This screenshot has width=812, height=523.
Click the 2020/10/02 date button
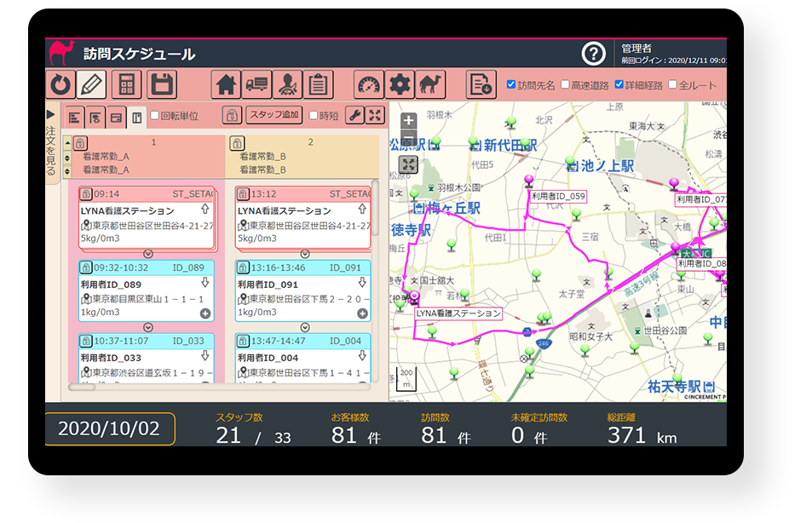click(110, 428)
